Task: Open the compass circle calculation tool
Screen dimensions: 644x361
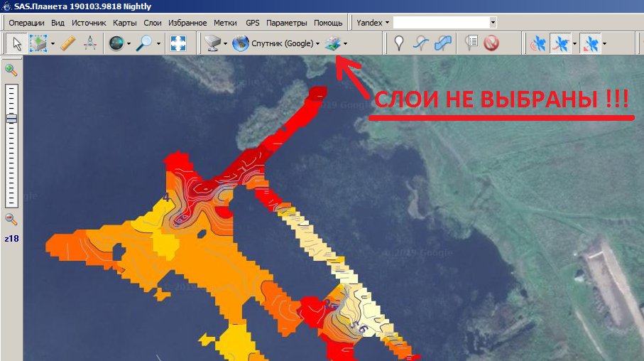Action: [x=89, y=44]
